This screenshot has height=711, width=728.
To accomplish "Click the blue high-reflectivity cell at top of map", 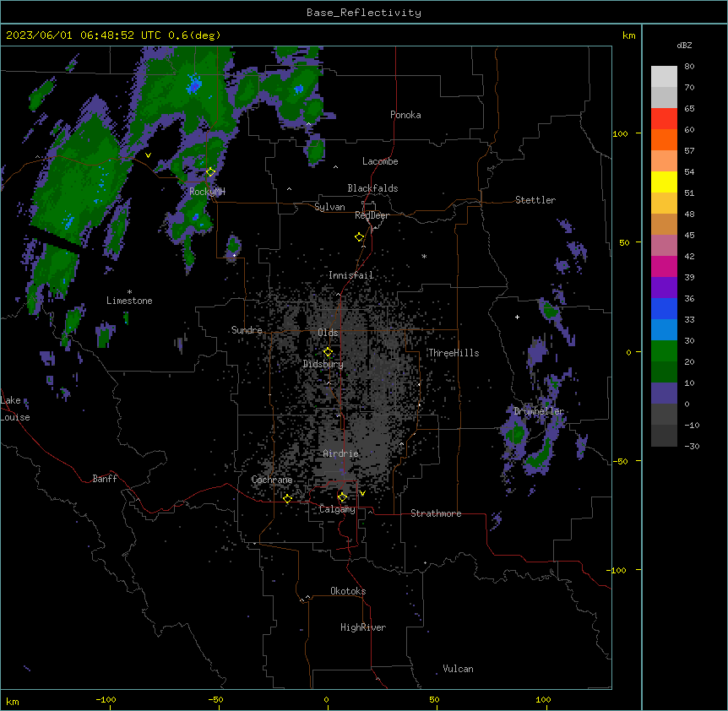I will [194, 85].
